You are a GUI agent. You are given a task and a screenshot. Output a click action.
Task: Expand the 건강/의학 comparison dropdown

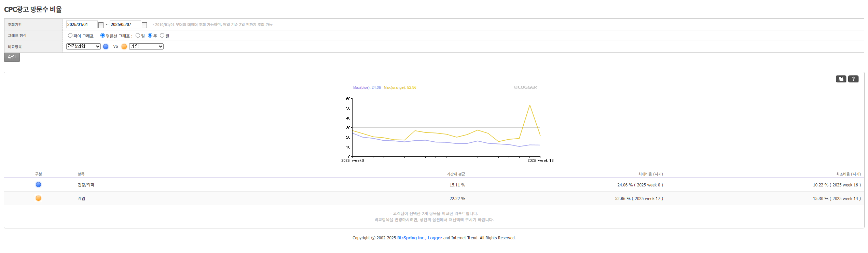[x=83, y=46]
